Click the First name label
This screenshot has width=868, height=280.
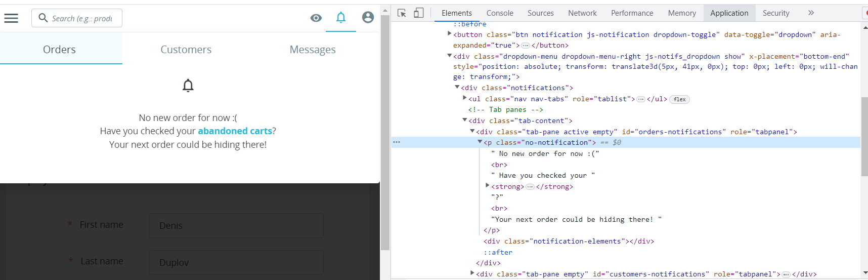tap(102, 225)
